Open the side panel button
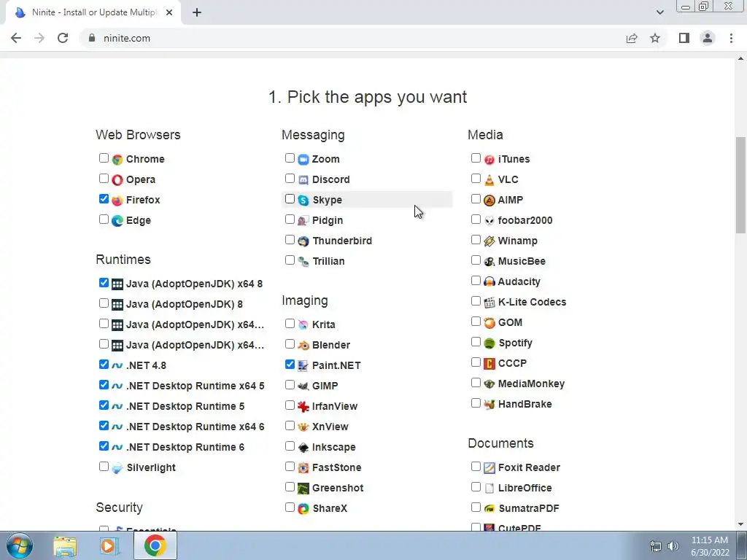 tap(684, 38)
